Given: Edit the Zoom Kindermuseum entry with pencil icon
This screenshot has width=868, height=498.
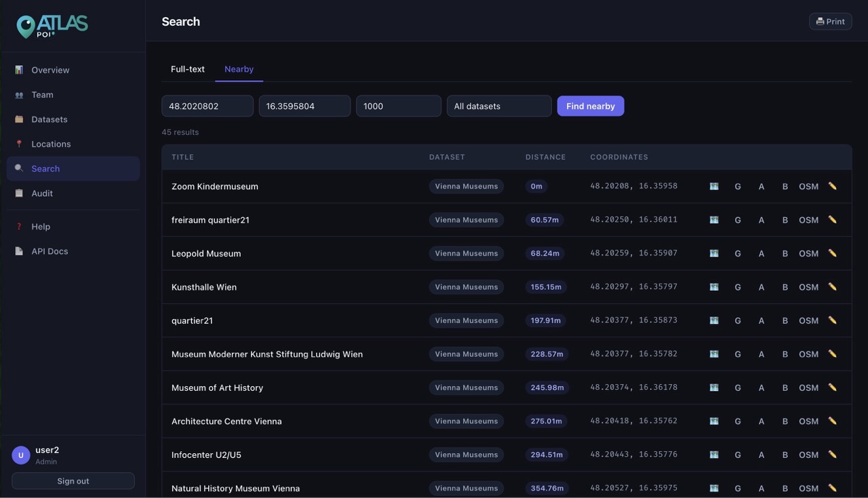Looking at the screenshot, I should pos(832,186).
